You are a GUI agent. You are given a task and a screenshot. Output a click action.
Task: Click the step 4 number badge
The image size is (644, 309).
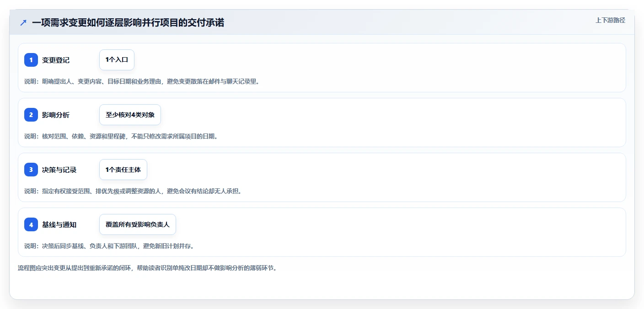point(31,224)
